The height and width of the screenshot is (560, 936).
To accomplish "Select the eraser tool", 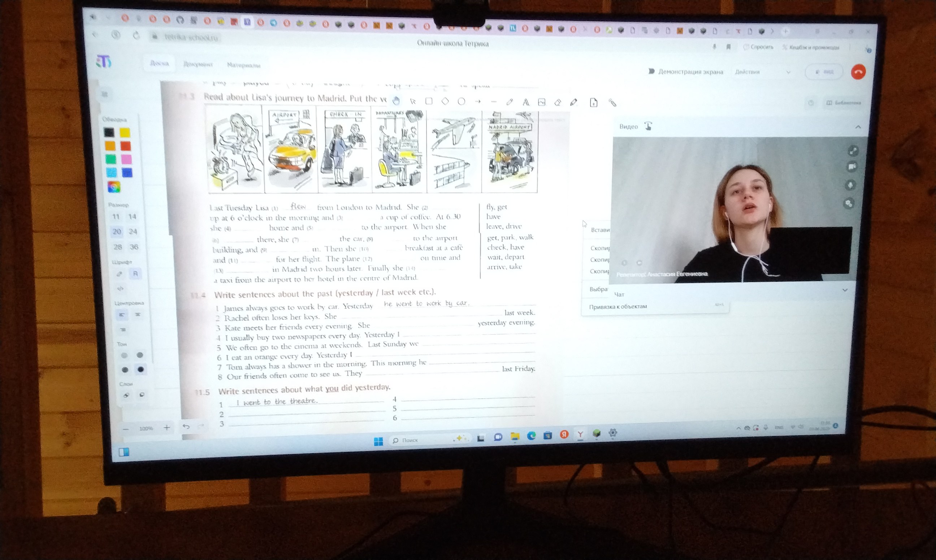I will [x=557, y=102].
